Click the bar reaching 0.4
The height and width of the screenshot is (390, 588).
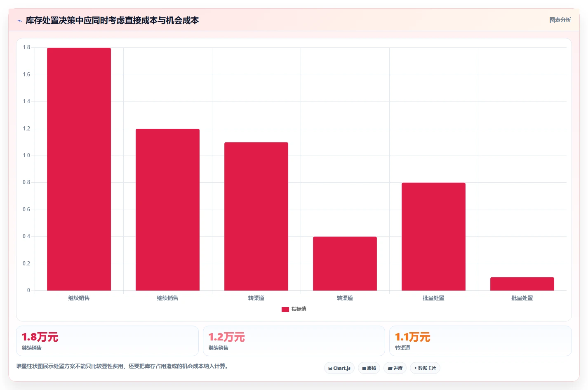[345, 264]
